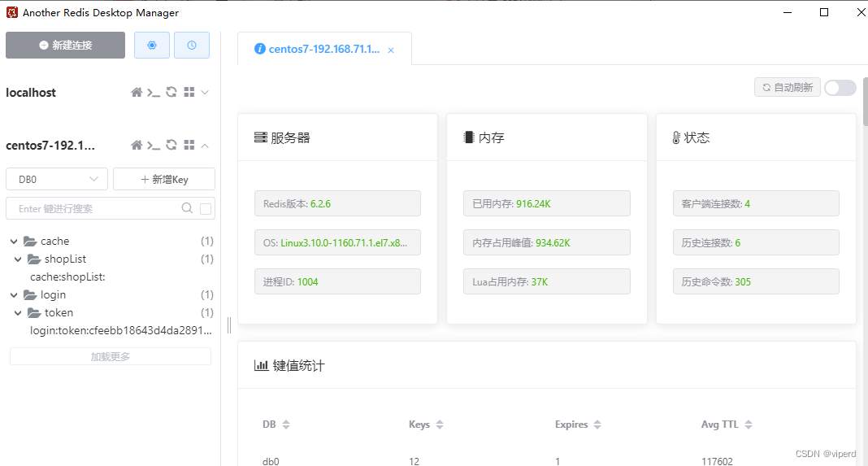868x466 pixels.
Task: Select the login:token:cfeebb18643d4da2891 key
Action: (x=120, y=330)
